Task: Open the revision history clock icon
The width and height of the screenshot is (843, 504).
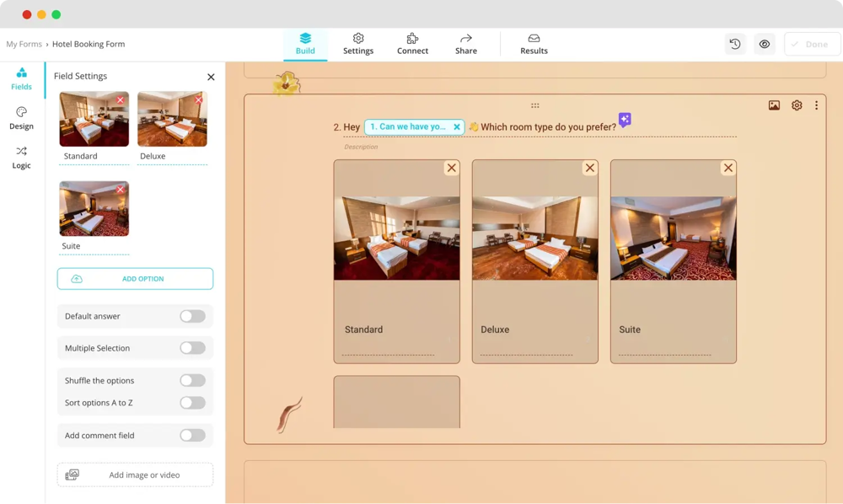Action: [735, 44]
